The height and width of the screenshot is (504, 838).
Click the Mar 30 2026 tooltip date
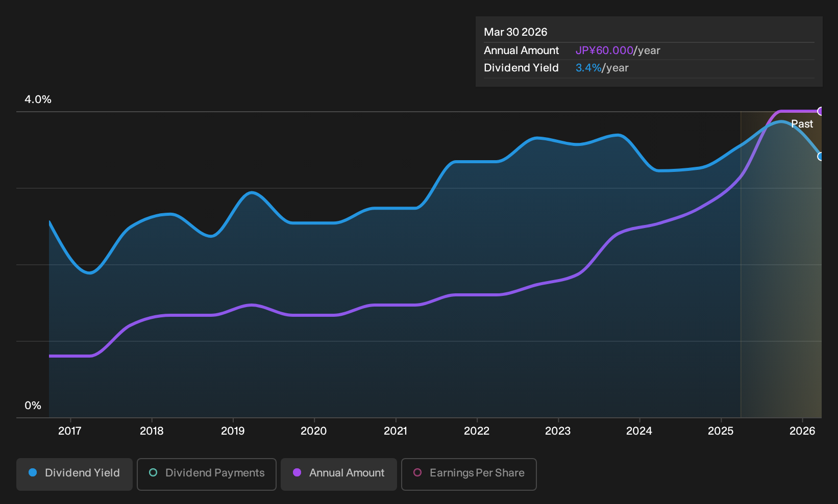(515, 32)
